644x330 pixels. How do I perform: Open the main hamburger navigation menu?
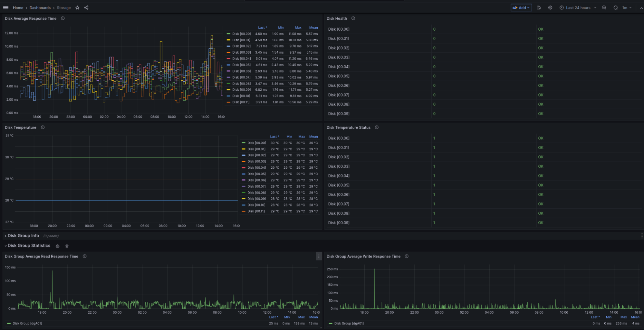[6, 7]
